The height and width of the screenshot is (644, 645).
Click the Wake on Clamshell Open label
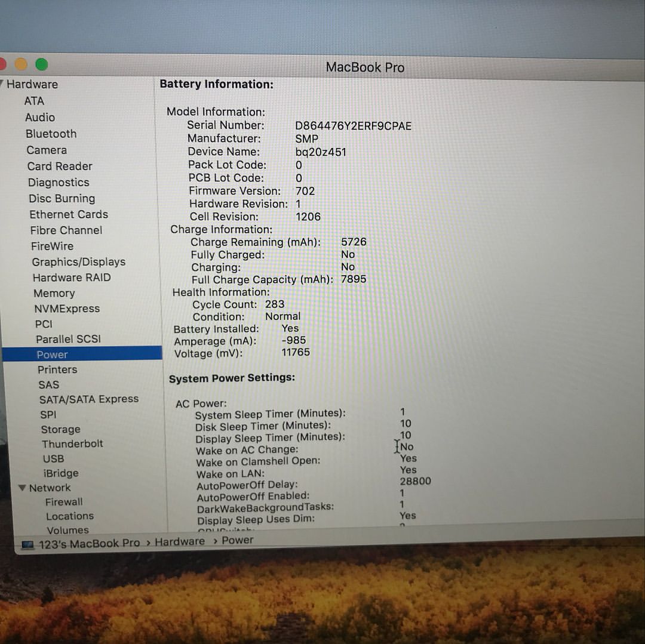[x=258, y=461]
